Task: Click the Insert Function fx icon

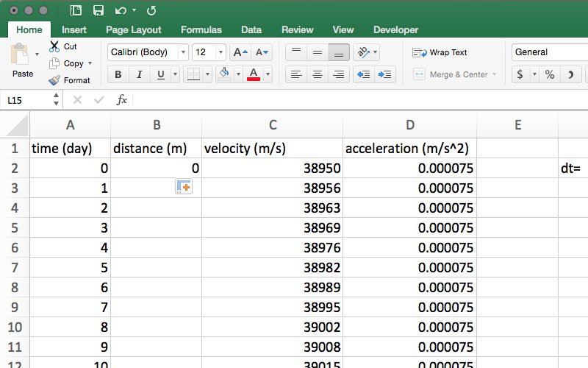Action: (x=122, y=99)
